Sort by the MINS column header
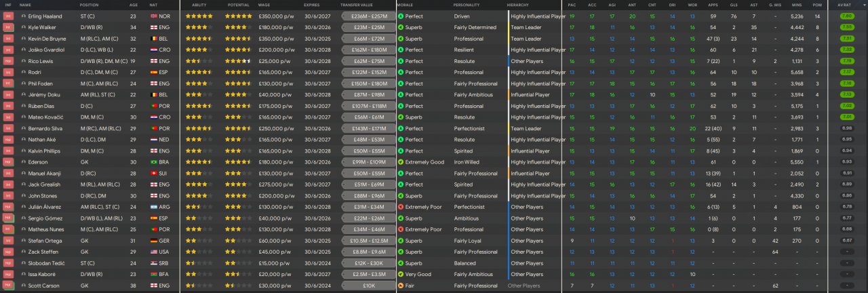 [797, 5]
